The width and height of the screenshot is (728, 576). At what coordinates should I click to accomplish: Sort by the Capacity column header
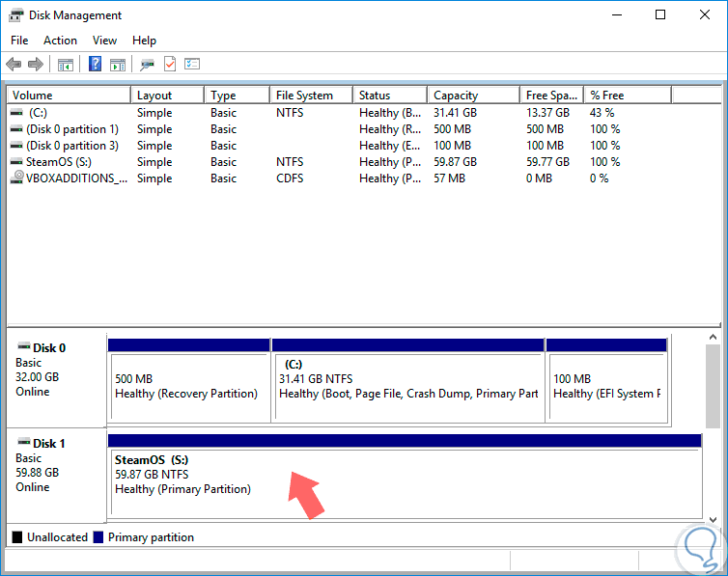[x=473, y=96]
